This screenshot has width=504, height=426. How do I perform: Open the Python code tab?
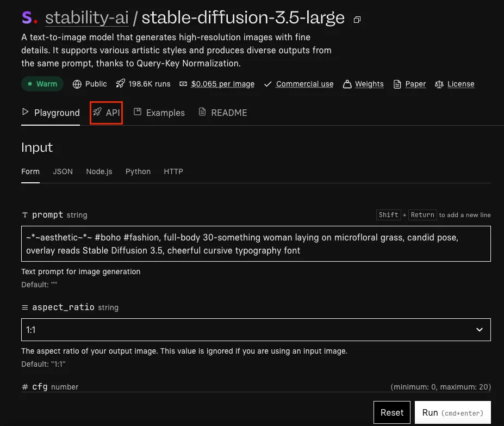coord(138,171)
